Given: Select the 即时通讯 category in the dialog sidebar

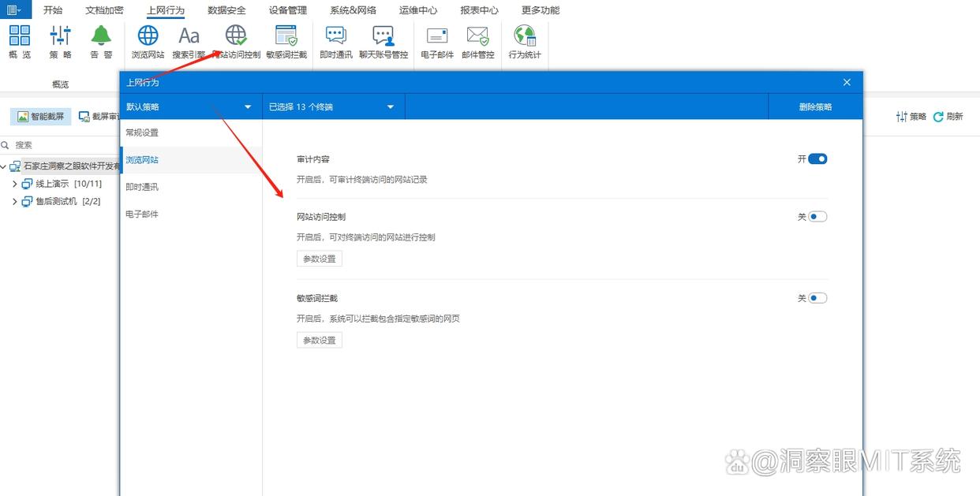Looking at the screenshot, I should pos(144,187).
